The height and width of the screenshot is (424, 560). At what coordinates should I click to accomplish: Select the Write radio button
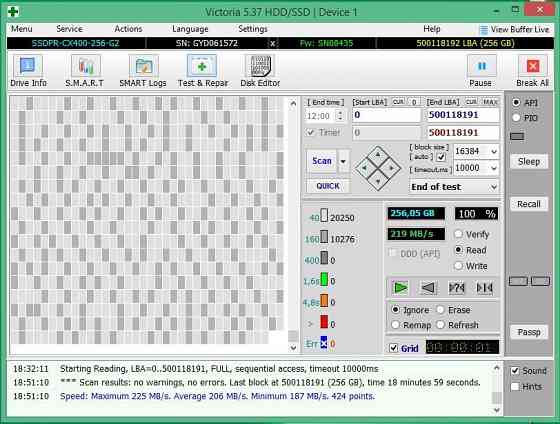[459, 266]
